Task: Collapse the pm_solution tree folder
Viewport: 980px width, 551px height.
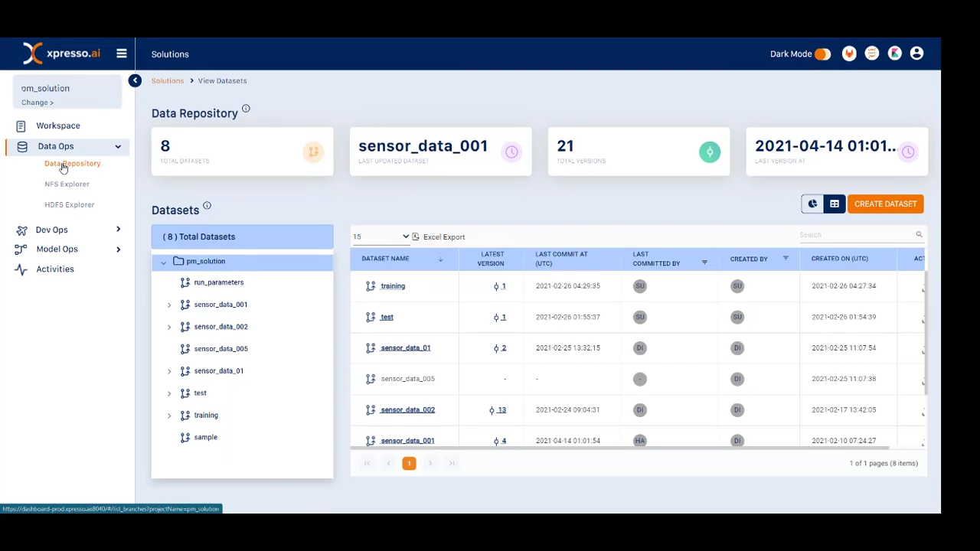Action: [x=163, y=262]
